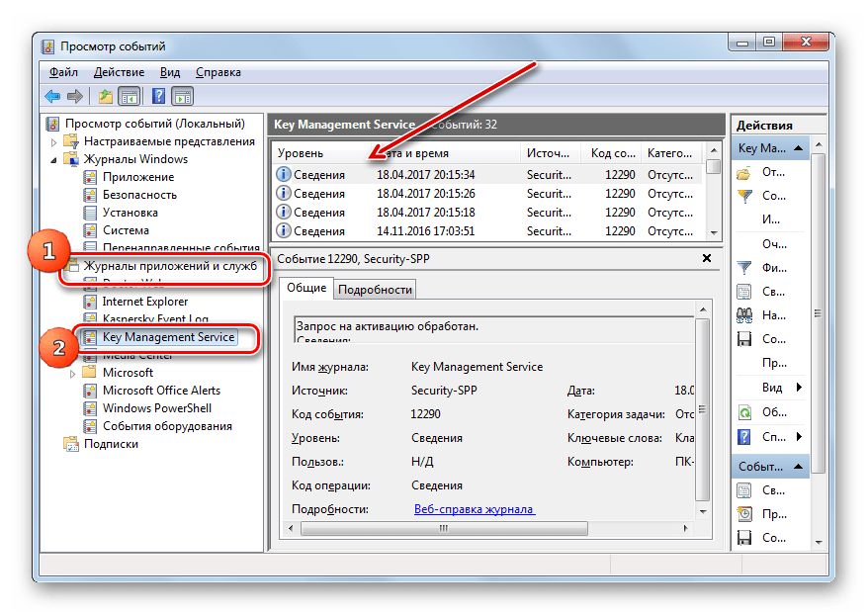Select the event dated 14.11.2016 17:03:51
The image size is (868, 615).
pos(487,231)
